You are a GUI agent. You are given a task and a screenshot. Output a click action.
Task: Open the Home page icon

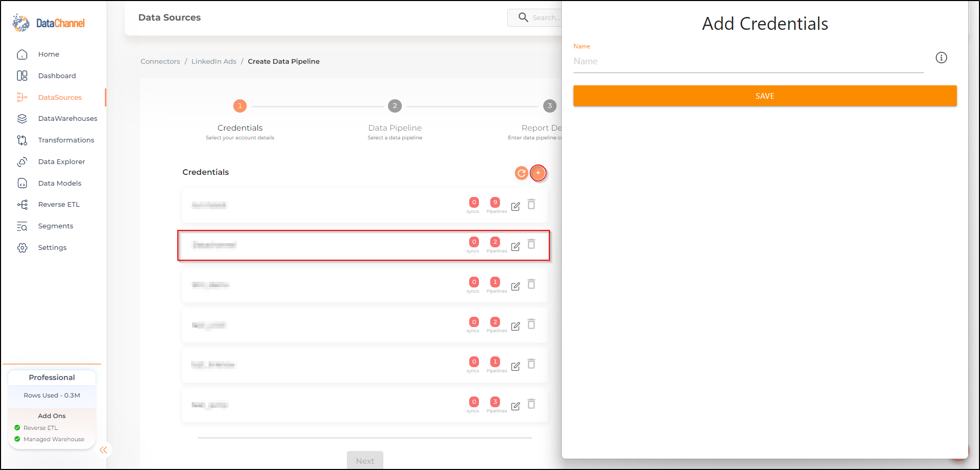point(22,55)
